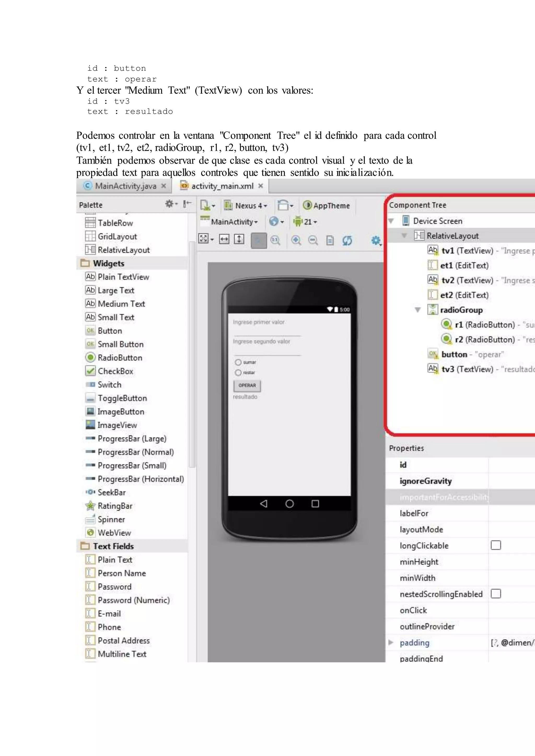Click the zoom out magnifier icon
This screenshot has height=756, width=535.
(313, 241)
